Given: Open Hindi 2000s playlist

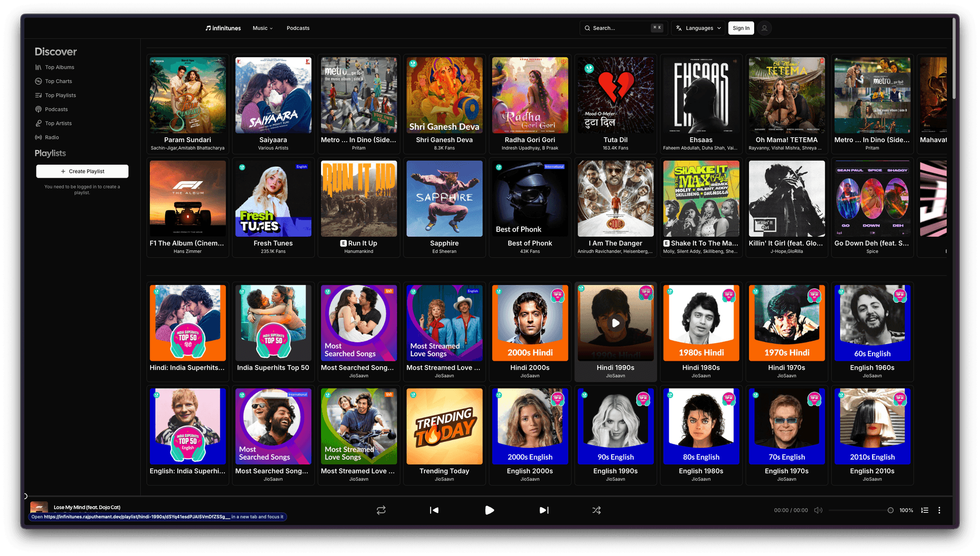Looking at the screenshot, I should pyautogui.click(x=530, y=323).
